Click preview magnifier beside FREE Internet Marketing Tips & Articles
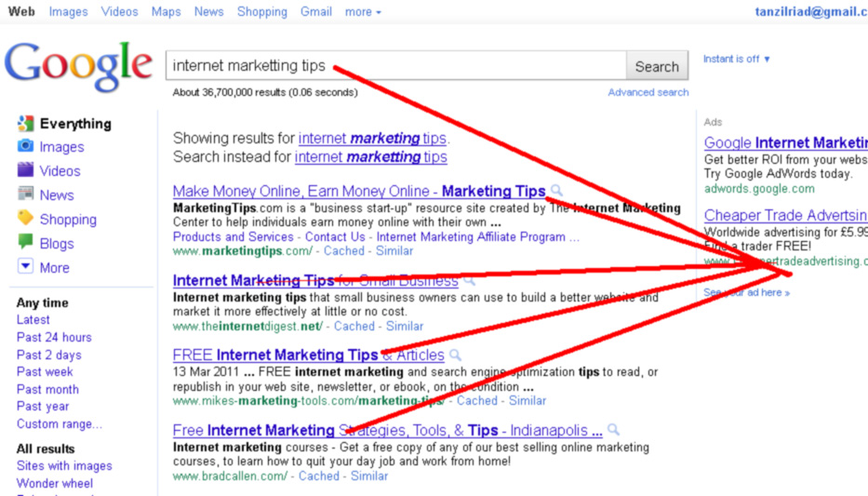Image resolution: width=868 pixels, height=496 pixels. 456,355
